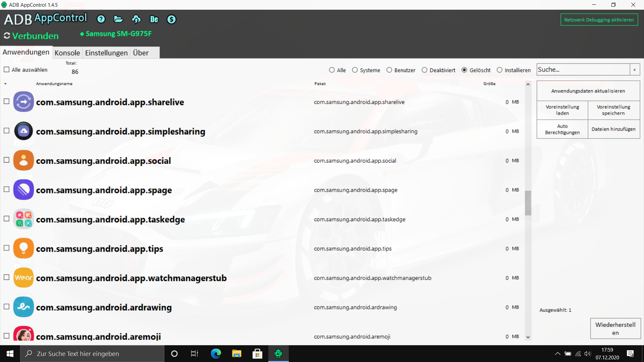Check the box for com.samsung.android.app.sharelive
Screen dimensions: 644x362
(6, 101)
